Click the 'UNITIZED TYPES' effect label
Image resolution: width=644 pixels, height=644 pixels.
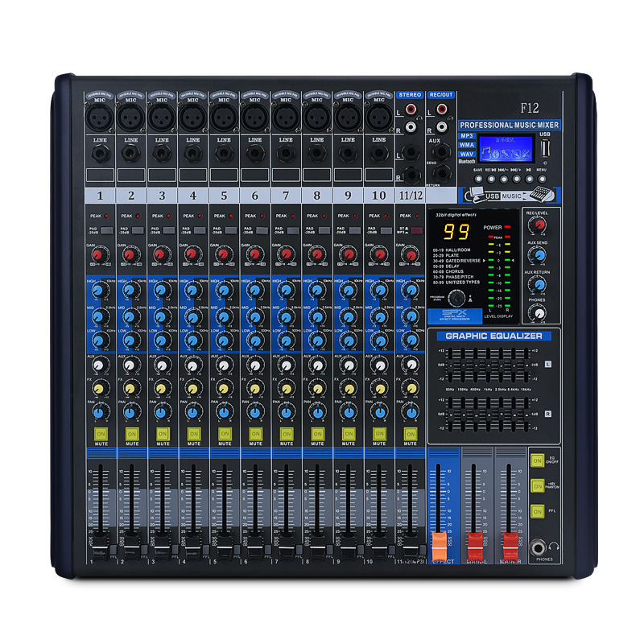[x=462, y=283]
